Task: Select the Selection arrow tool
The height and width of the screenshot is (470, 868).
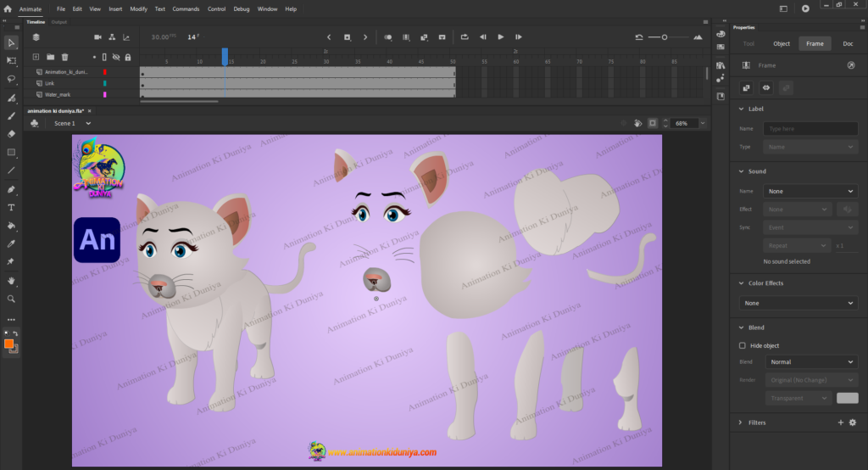Action: (11, 42)
